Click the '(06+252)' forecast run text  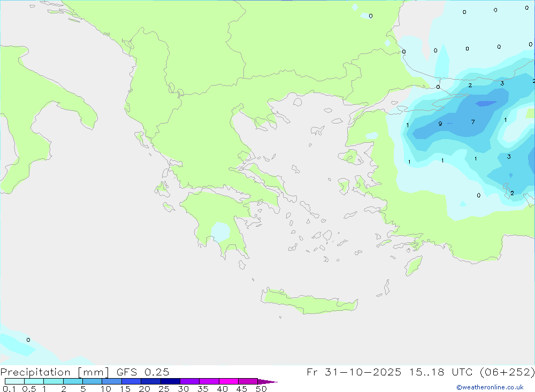[507, 372]
